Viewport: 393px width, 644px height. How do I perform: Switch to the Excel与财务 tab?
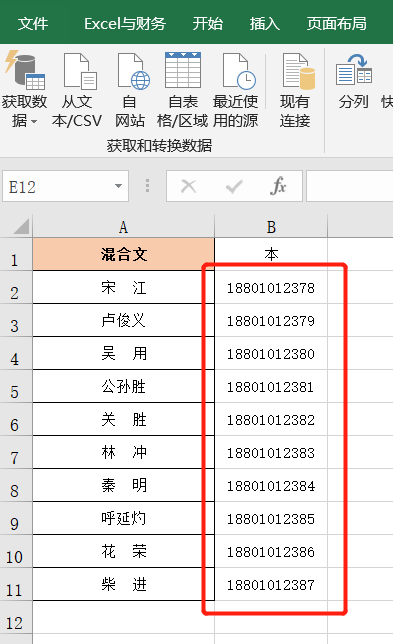(x=125, y=24)
